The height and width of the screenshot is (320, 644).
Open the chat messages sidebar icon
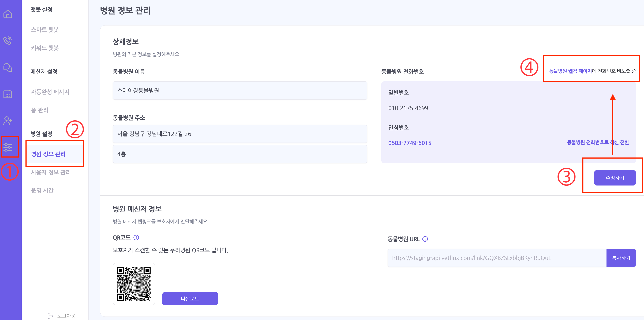click(8, 67)
